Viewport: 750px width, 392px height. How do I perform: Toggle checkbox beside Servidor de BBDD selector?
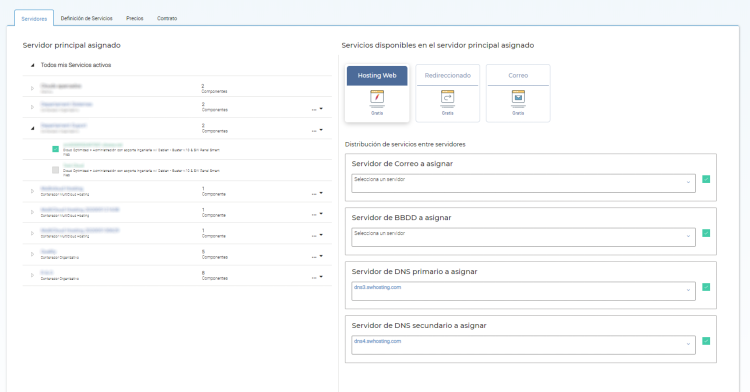coord(706,233)
